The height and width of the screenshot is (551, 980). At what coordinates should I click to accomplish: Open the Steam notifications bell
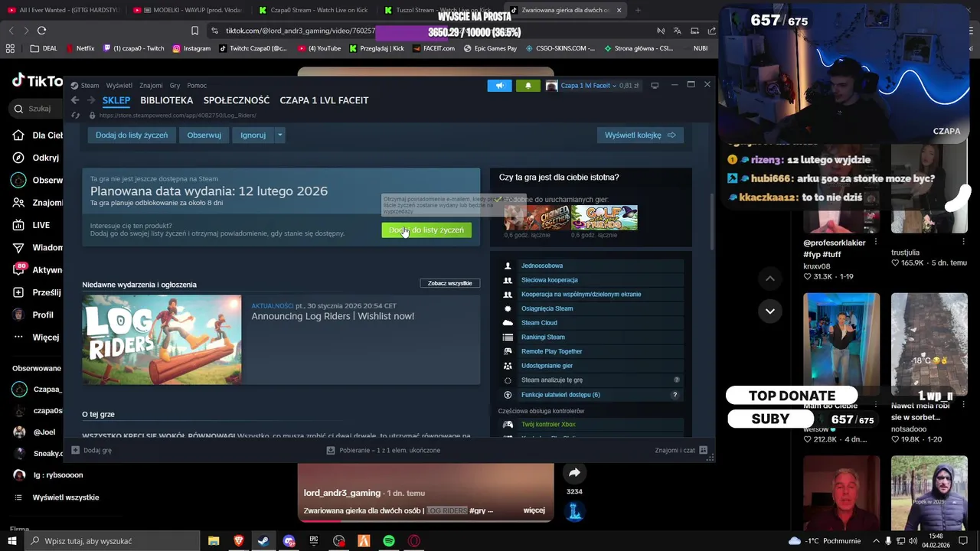coord(528,86)
